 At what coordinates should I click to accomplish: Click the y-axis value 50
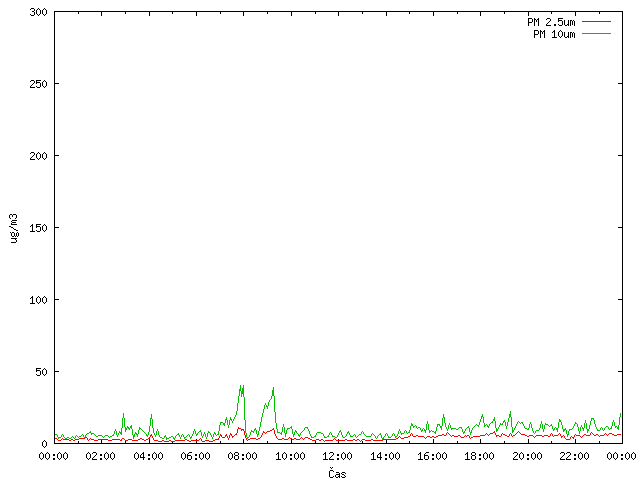41,372
